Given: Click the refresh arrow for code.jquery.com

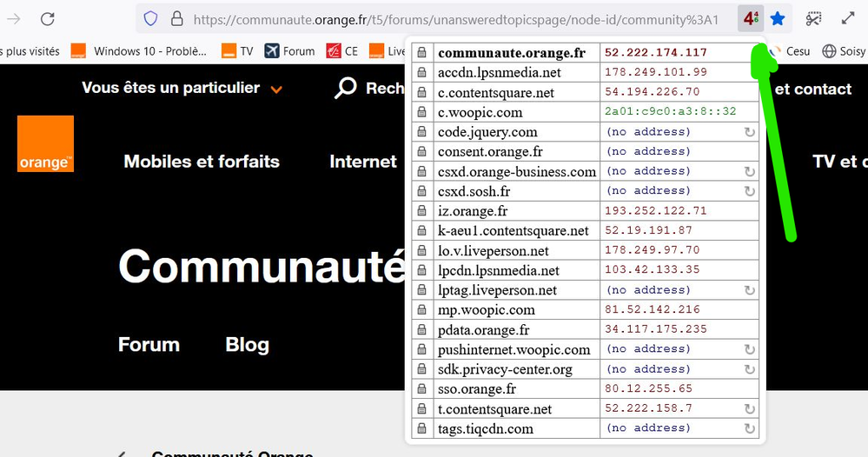Looking at the screenshot, I should 750,132.
